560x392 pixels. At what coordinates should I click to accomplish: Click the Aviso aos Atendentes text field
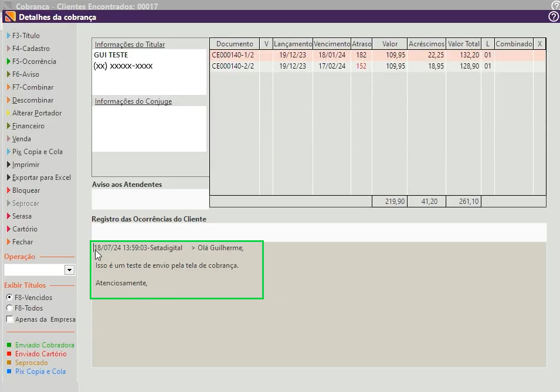click(150, 199)
